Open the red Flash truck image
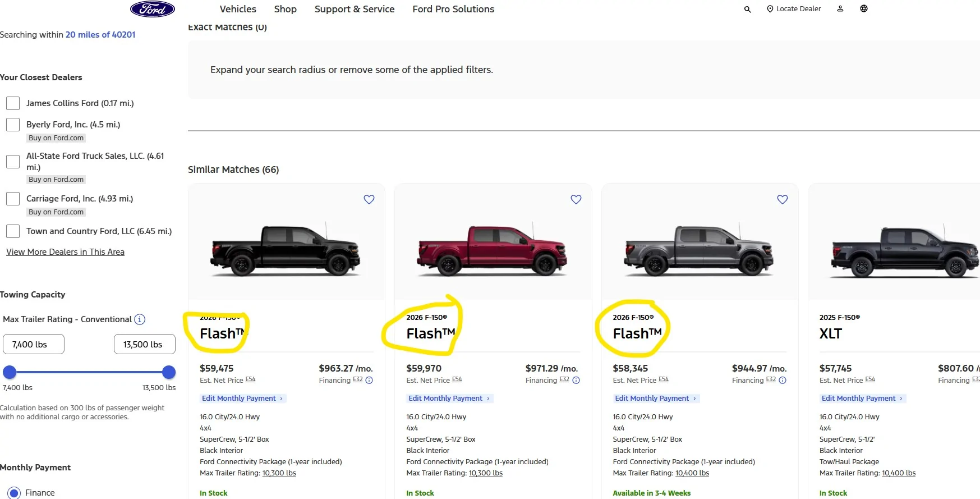The image size is (980, 499). [492, 250]
